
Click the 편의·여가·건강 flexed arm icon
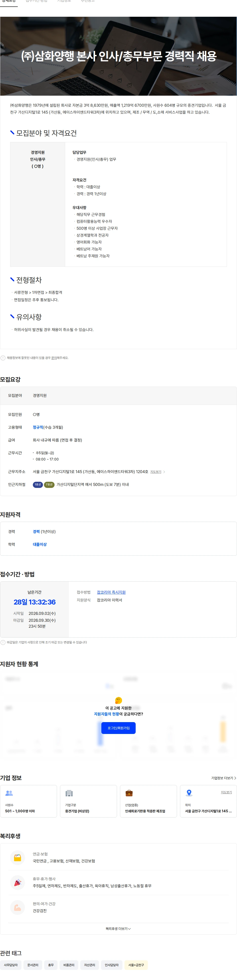tap(18, 907)
